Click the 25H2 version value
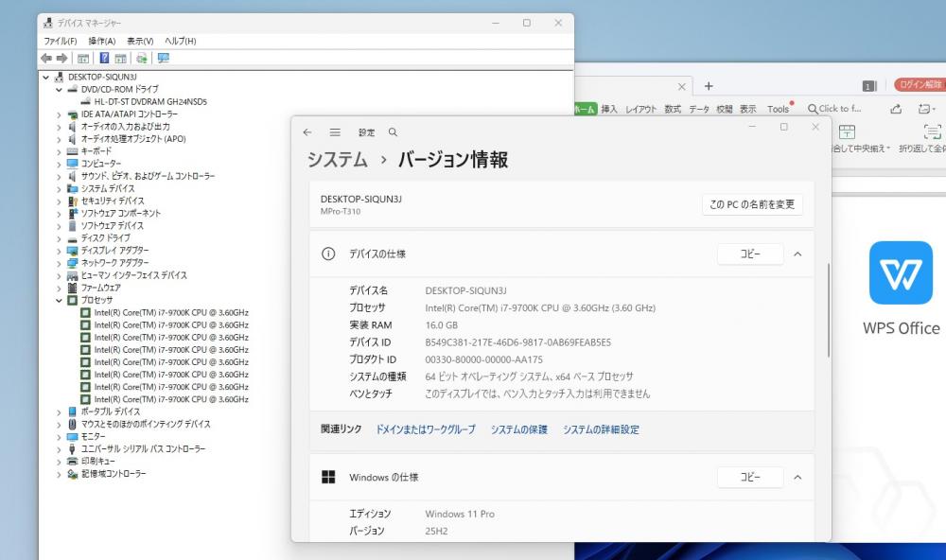The height and width of the screenshot is (560, 946). pos(436,531)
